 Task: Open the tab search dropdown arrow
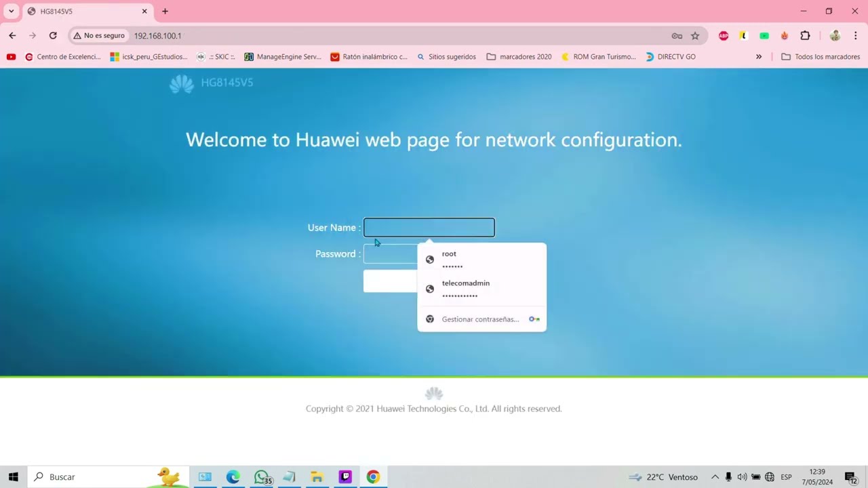click(x=12, y=12)
